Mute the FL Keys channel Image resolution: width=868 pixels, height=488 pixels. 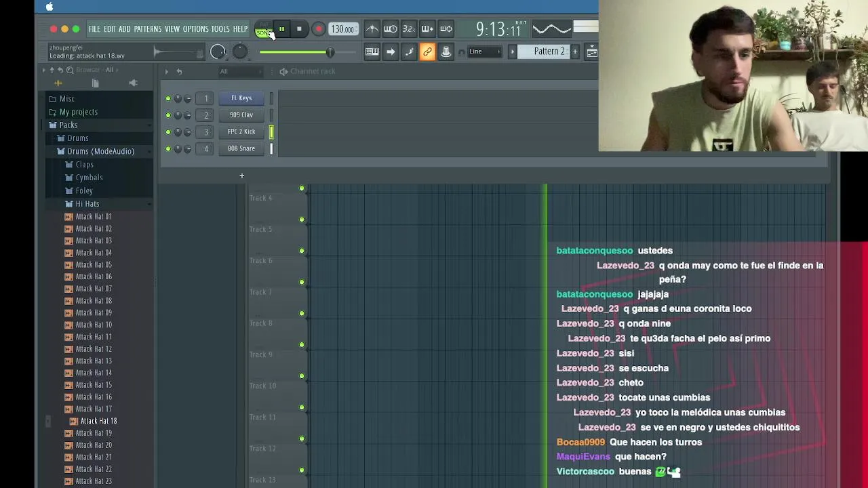(168, 98)
